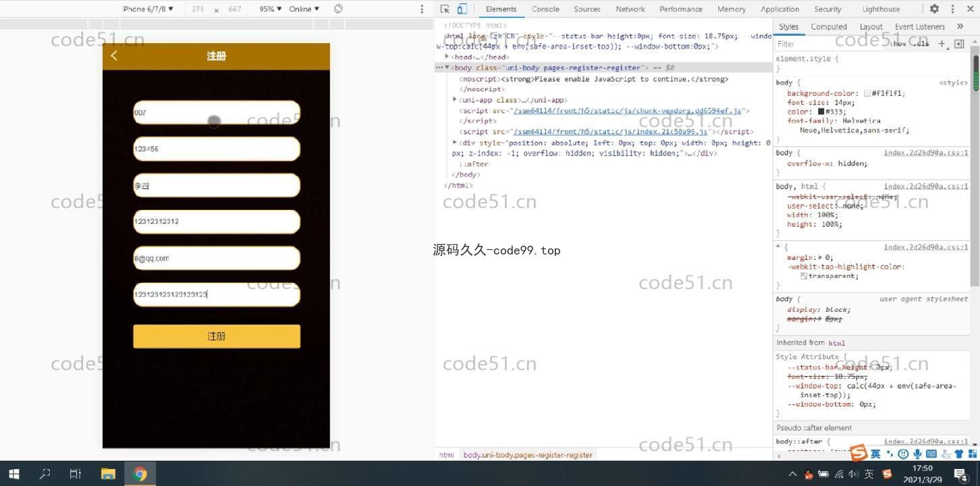Show hidden system tray icons

[x=792, y=474]
